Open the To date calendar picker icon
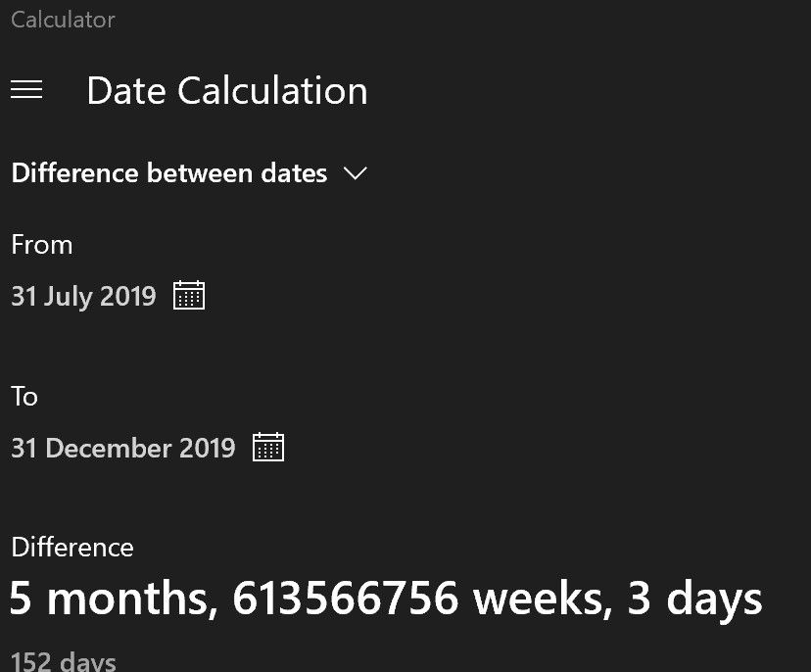The width and height of the screenshot is (811, 672). 268,447
